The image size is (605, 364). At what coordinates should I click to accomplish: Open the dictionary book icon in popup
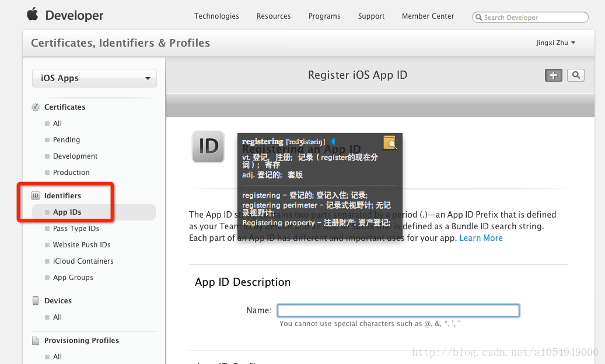390,143
